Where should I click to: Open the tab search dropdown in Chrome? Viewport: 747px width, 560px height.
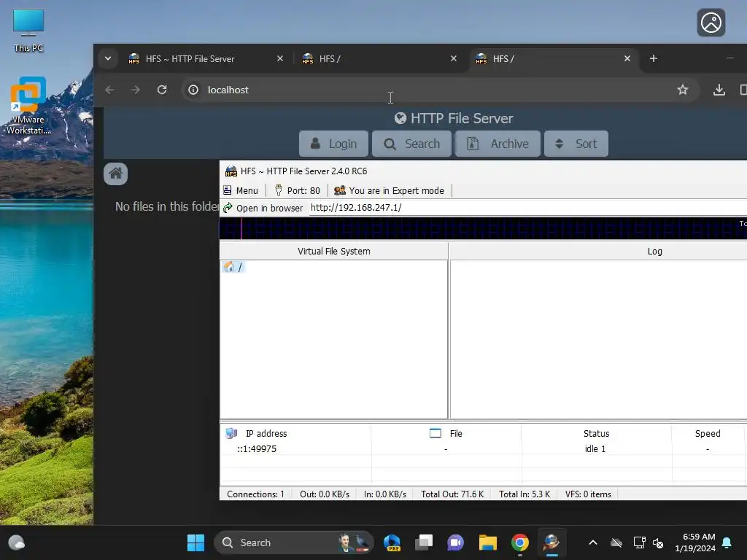(x=108, y=58)
